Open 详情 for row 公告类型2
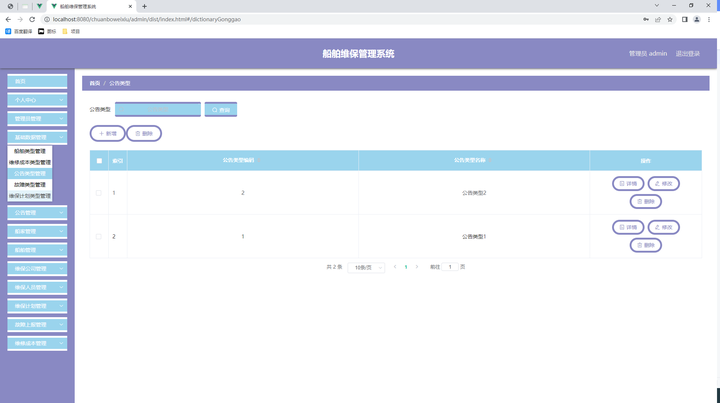 click(x=628, y=184)
